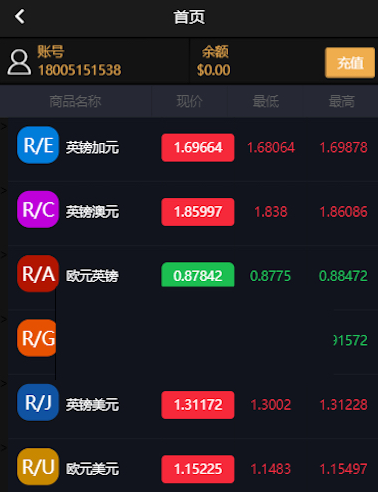This screenshot has width=378, height=492.
Task: Select the orange R/G currency icon
Action: (37, 338)
